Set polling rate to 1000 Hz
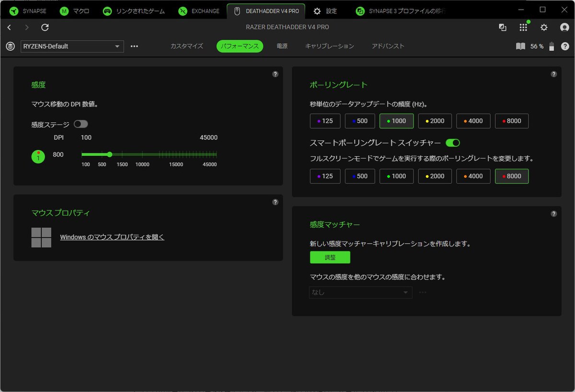Image resolution: width=575 pixels, height=392 pixels. pos(396,121)
